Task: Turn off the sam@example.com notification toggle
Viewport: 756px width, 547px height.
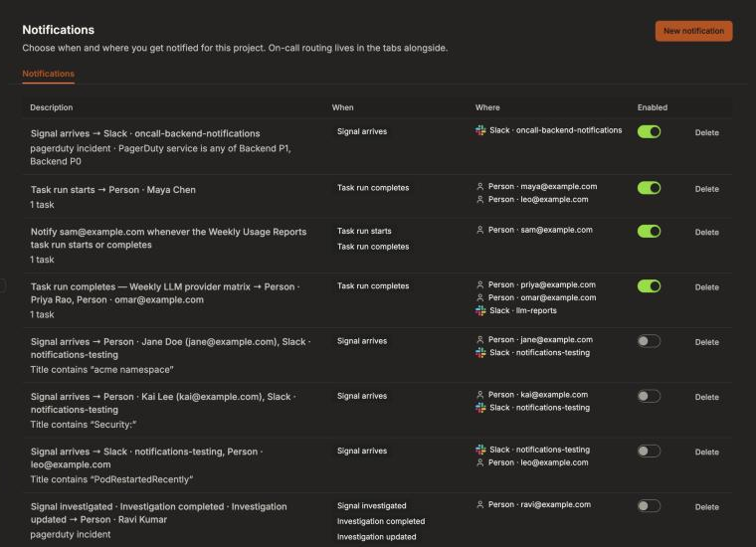Action: pyautogui.click(x=649, y=232)
